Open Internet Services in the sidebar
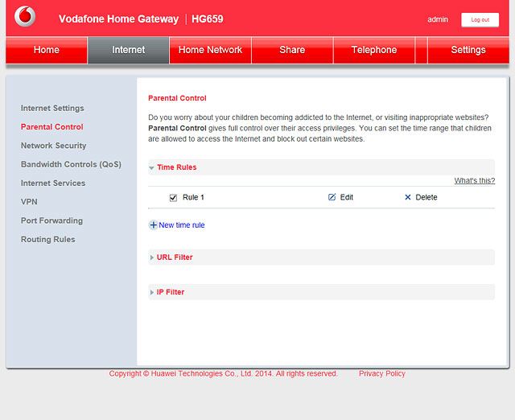515x420 pixels. [53, 183]
